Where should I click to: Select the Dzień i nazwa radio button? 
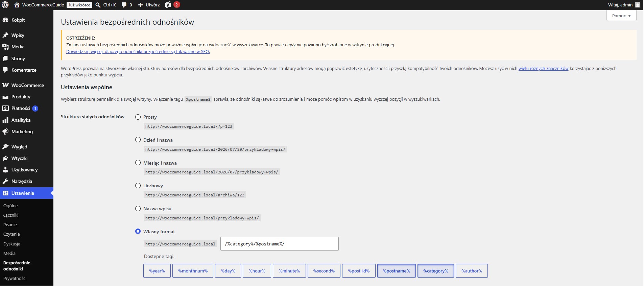138,140
